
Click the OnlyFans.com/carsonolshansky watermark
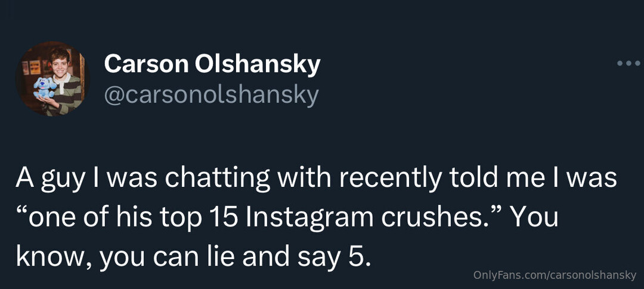(555, 275)
